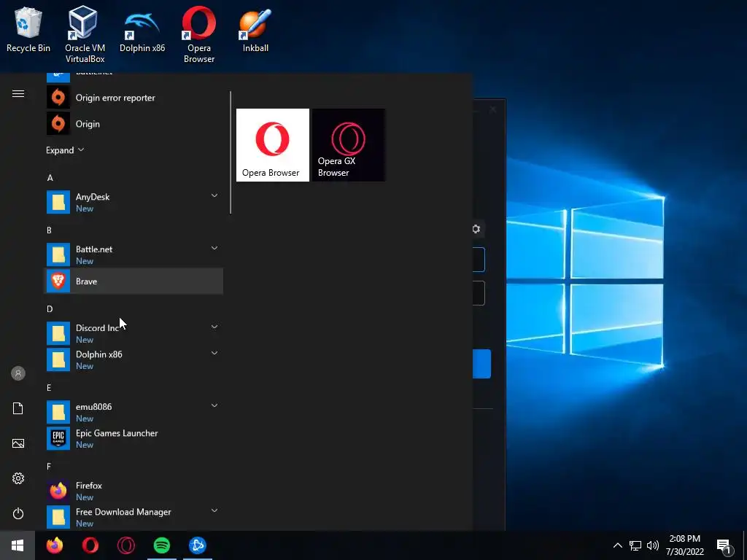Launch Firefox from the app list
This screenshot has height=560, width=747.
click(133, 491)
